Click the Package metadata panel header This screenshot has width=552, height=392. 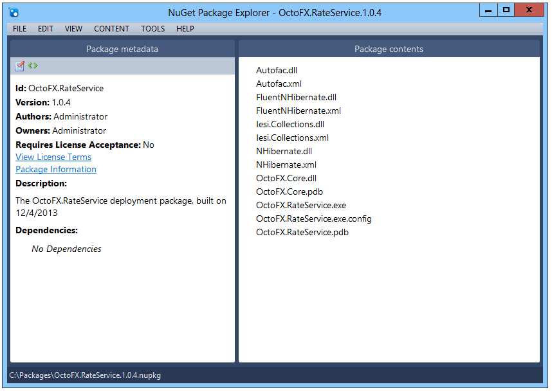coord(121,48)
